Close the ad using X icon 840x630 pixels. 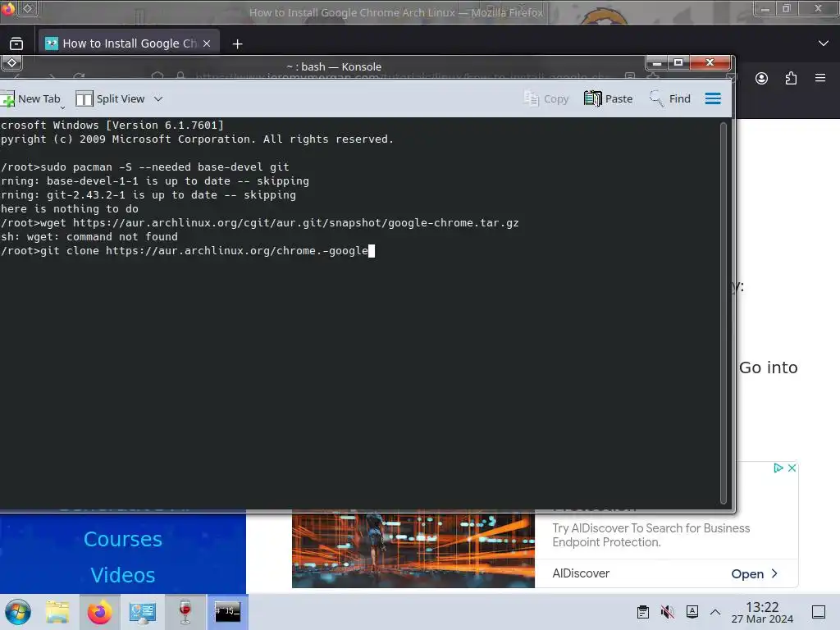point(792,468)
